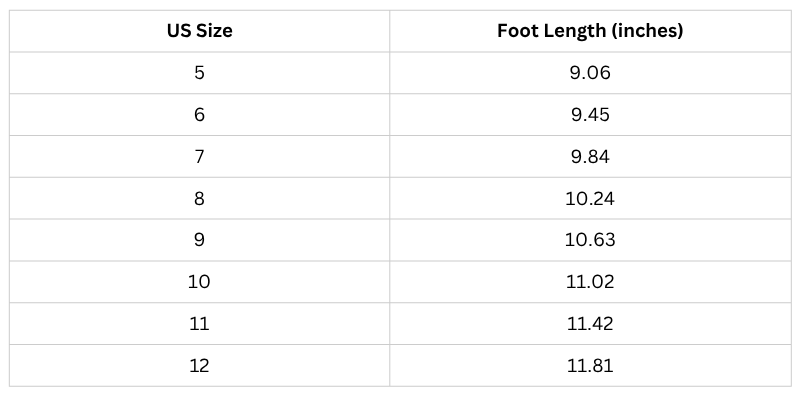Click the 11.81 foot length value
Image resolution: width=800 pixels, height=400 pixels.
590,366
